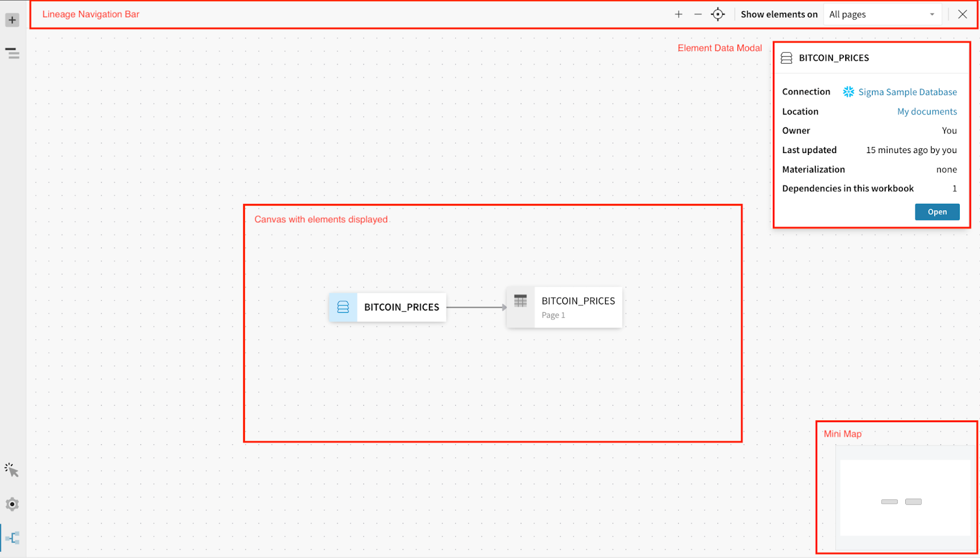Click the add new element plus icon

[12, 20]
